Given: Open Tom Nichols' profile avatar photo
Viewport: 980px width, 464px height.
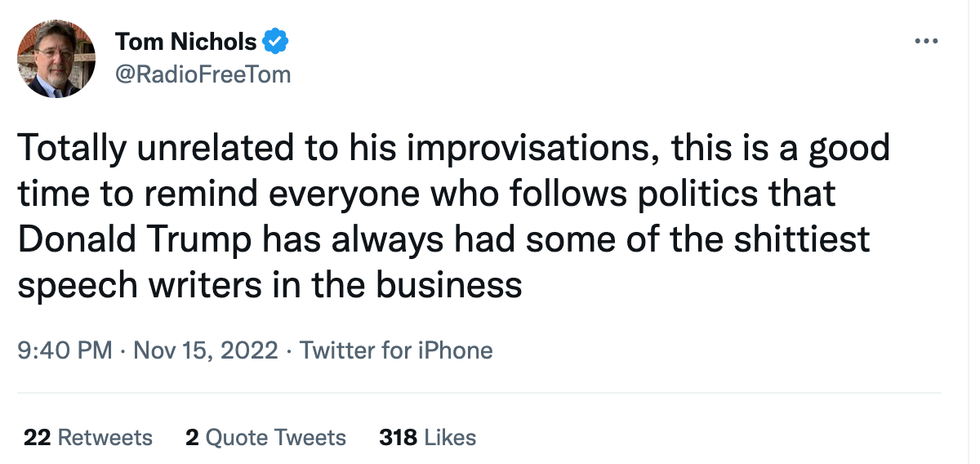Looking at the screenshot, I should pos(56,58).
